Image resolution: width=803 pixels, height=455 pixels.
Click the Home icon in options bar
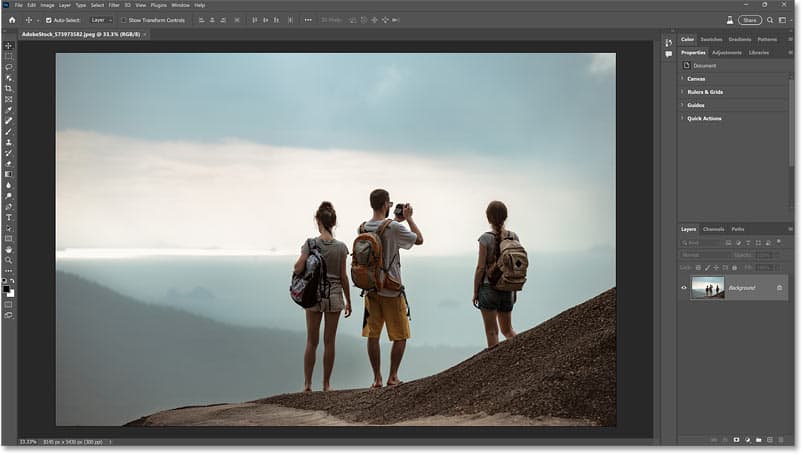click(12, 20)
